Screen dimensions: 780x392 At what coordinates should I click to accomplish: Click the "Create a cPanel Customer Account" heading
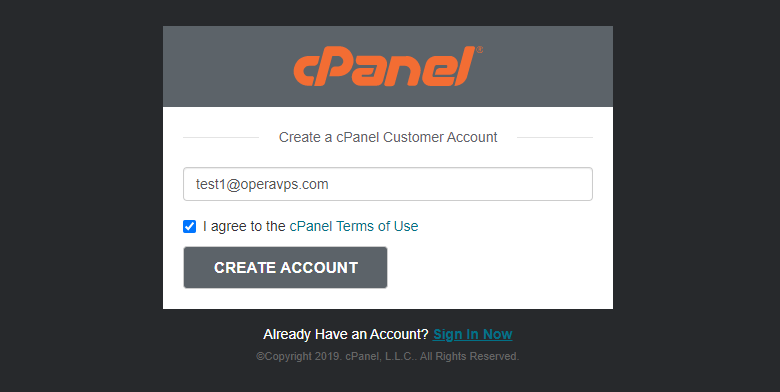[388, 137]
